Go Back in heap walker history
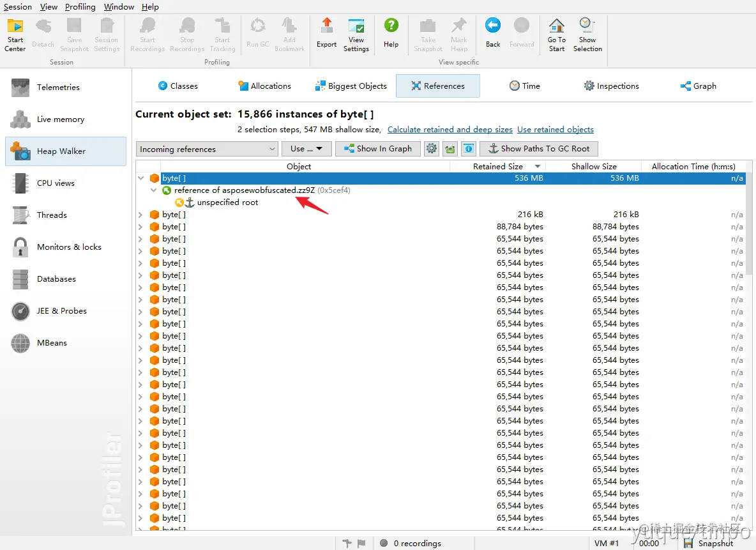Image resolution: width=756 pixels, height=550 pixels. (x=493, y=34)
